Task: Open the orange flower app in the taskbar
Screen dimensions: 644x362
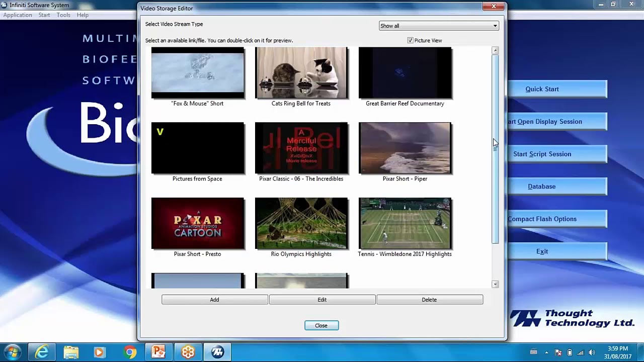Action: click(188, 352)
